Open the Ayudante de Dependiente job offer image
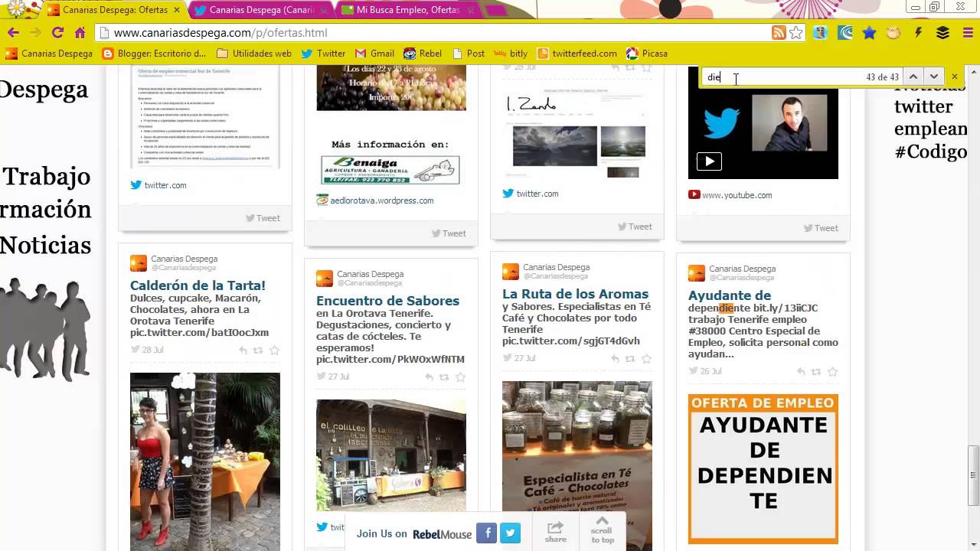Screen dimensions: 980x551 [x=763, y=468]
